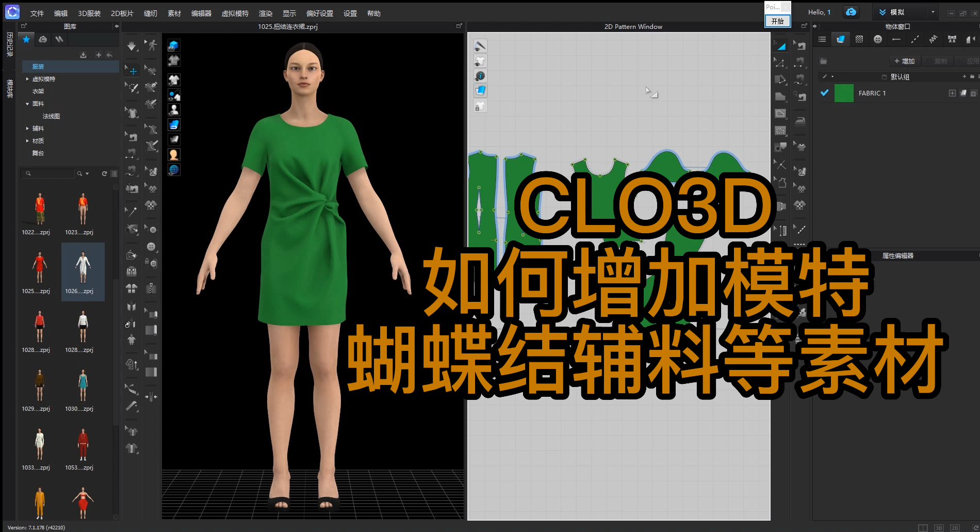This screenshot has height=532, width=980.
Task: Choose the walking avatar motion tool
Action: [x=152, y=45]
